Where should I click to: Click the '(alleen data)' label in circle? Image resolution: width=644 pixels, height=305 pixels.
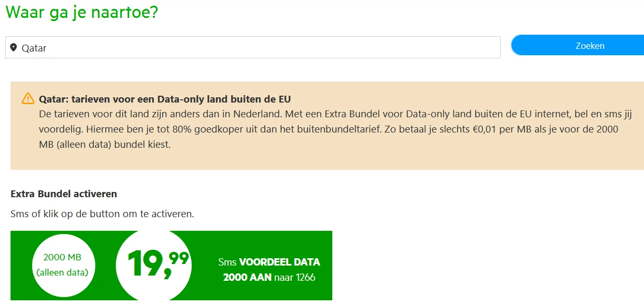pos(62,272)
